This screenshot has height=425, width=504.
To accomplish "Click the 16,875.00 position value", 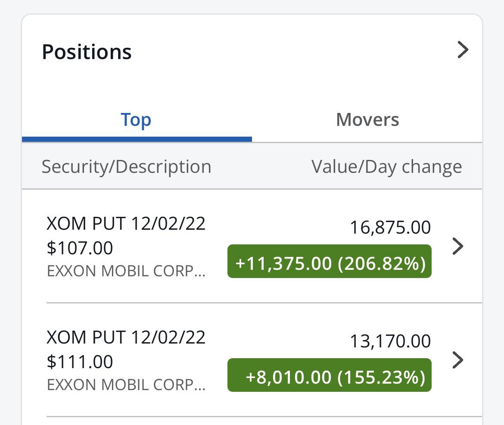I will [390, 228].
